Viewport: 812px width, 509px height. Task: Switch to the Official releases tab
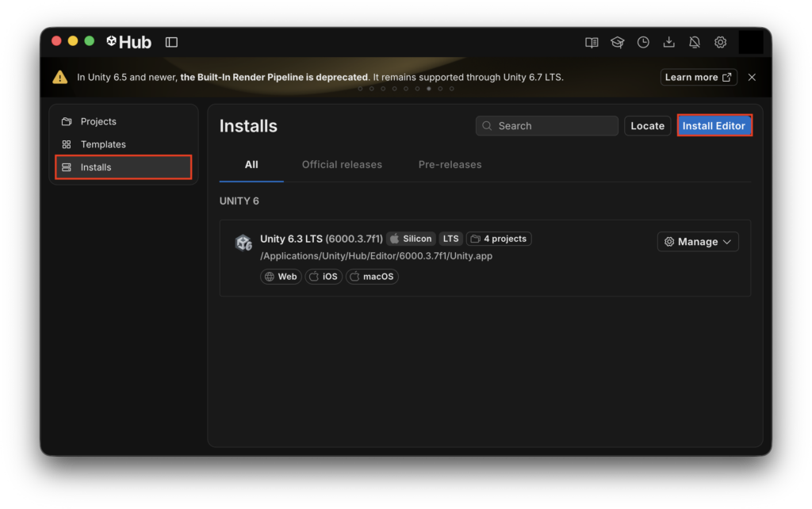point(342,165)
